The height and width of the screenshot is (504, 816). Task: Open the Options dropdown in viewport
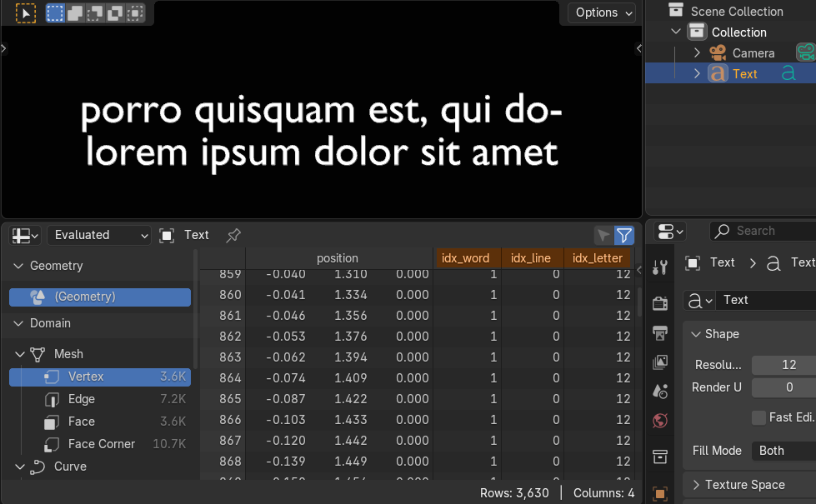[603, 12]
